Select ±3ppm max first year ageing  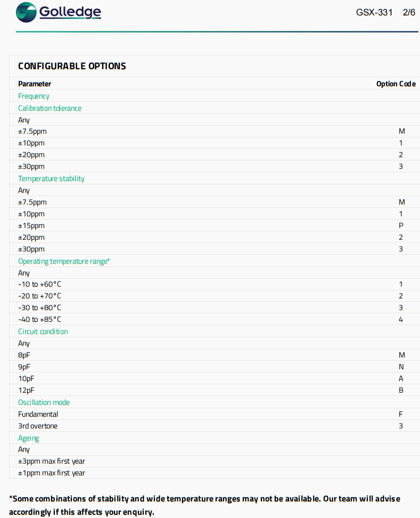[52, 461]
